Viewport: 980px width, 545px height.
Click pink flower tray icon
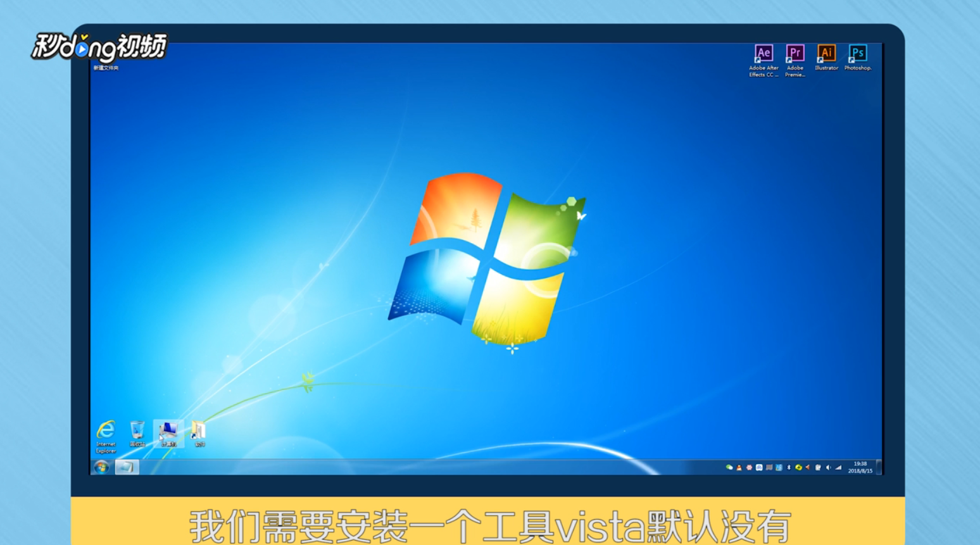[x=749, y=467]
